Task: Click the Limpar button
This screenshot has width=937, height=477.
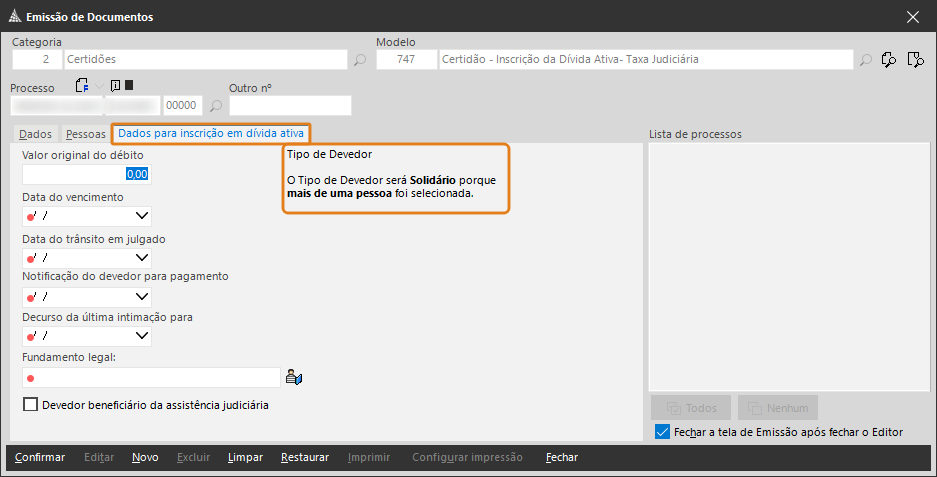Action: point(245,457)
